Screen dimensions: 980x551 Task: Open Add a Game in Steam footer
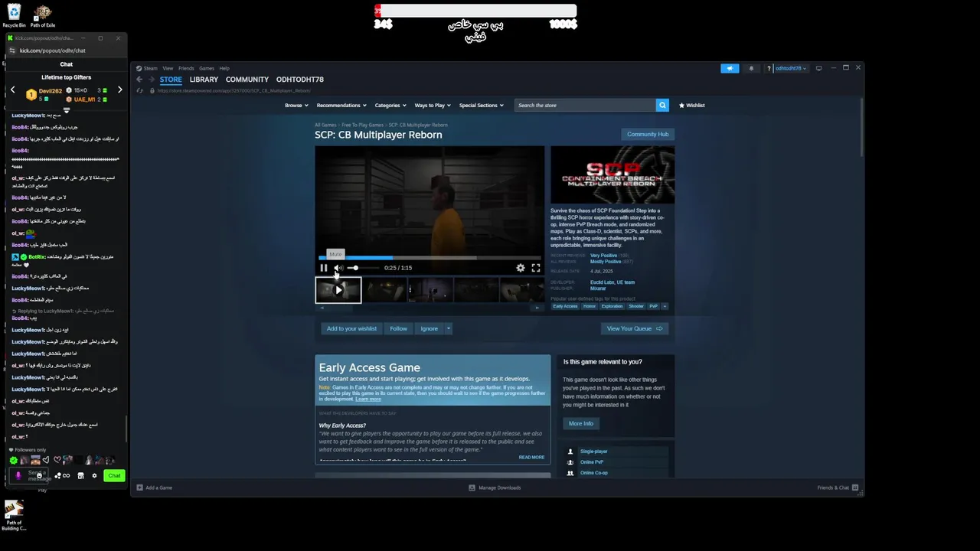click(x=154, y=487)
